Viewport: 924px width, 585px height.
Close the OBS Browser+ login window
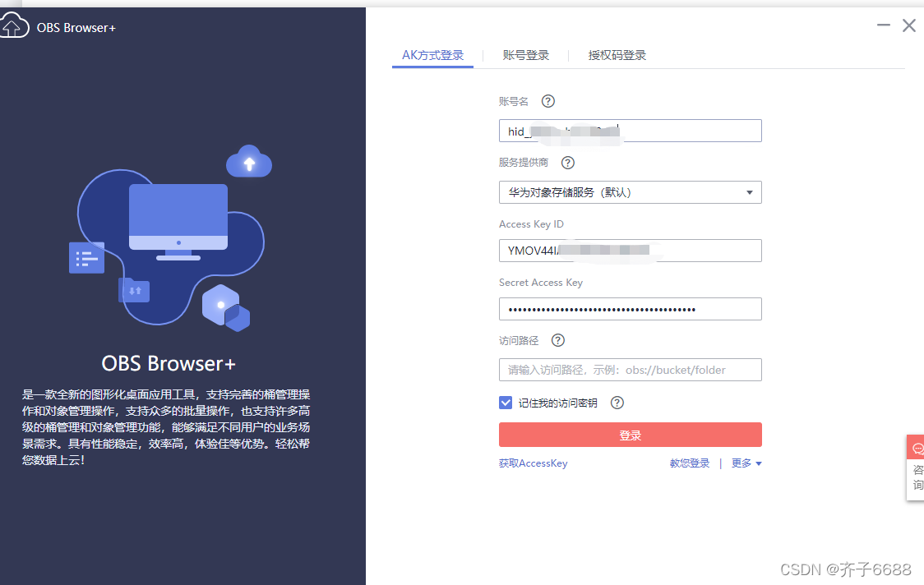[908, 25]
